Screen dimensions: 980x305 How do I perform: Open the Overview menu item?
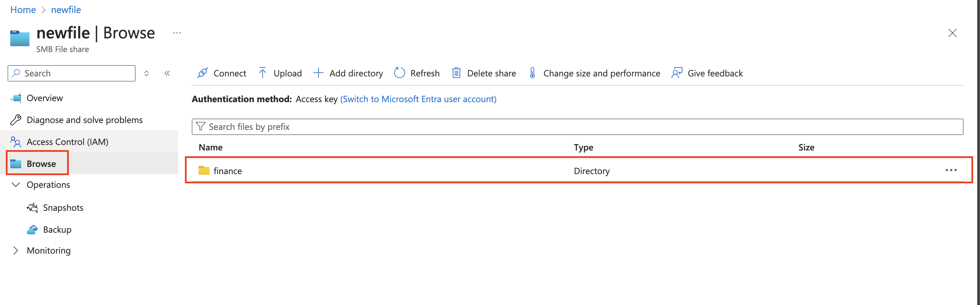click(x=45, y=98)
